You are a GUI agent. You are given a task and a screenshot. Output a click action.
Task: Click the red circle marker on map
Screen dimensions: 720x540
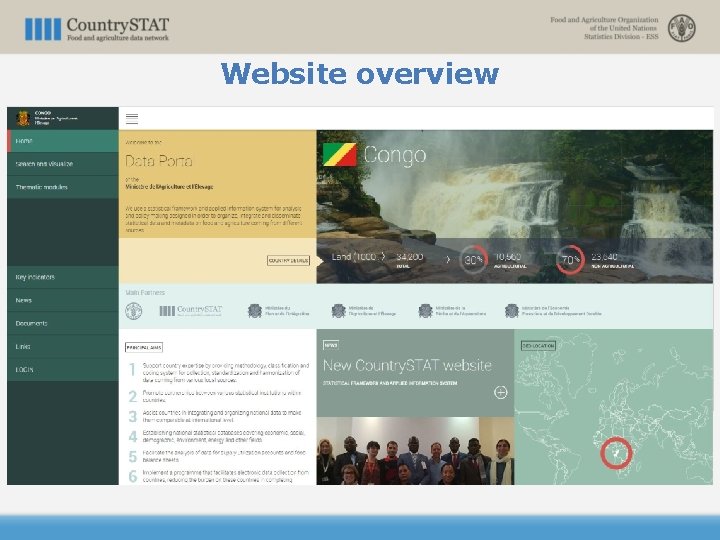(x=616, y=453)
